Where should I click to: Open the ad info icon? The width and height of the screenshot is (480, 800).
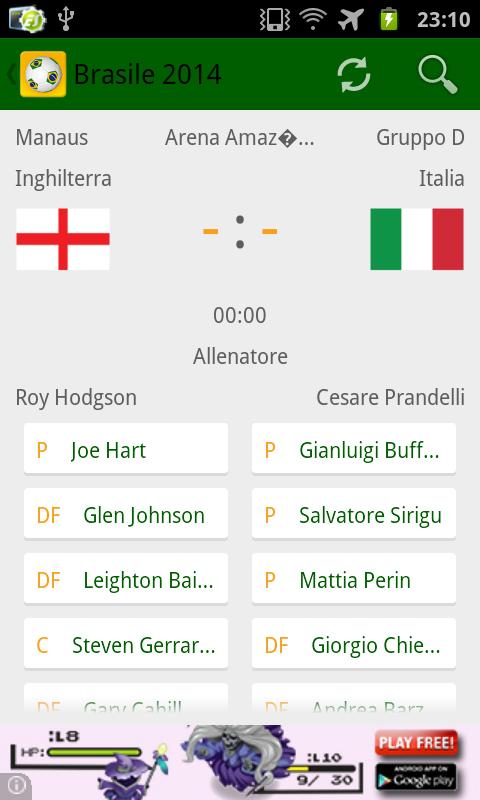click(x=16, y=785)
